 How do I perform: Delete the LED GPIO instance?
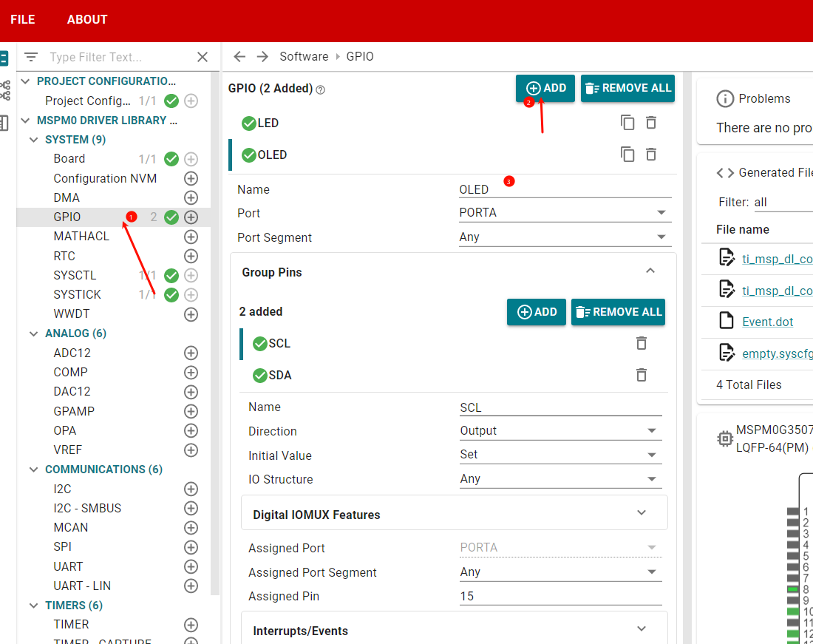(651, 123)
